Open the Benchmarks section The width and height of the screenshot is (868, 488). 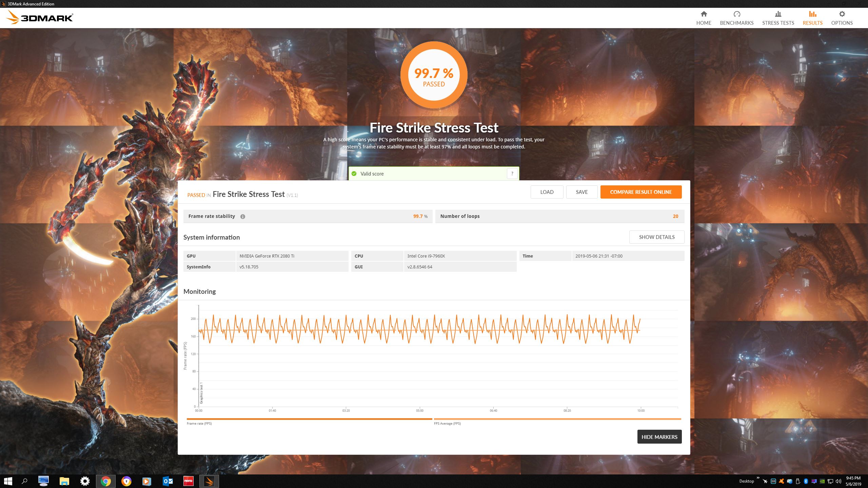[736, 18]
